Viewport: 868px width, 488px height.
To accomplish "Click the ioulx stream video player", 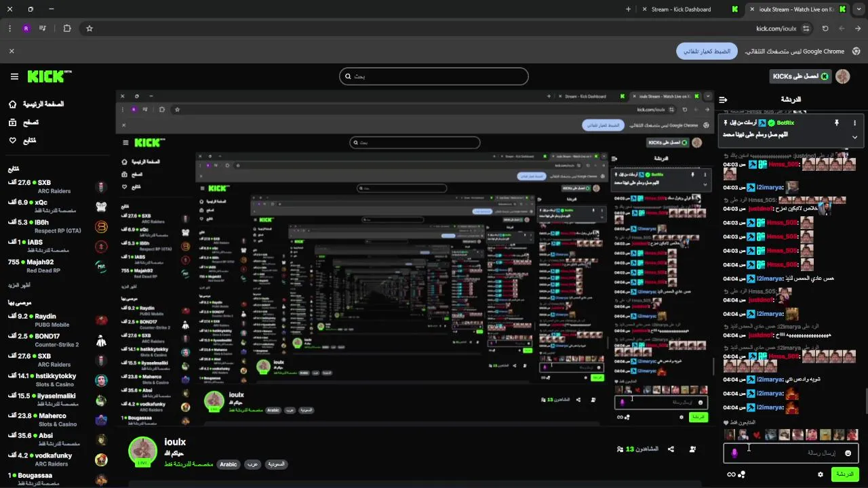I will (x=414, y=257).
